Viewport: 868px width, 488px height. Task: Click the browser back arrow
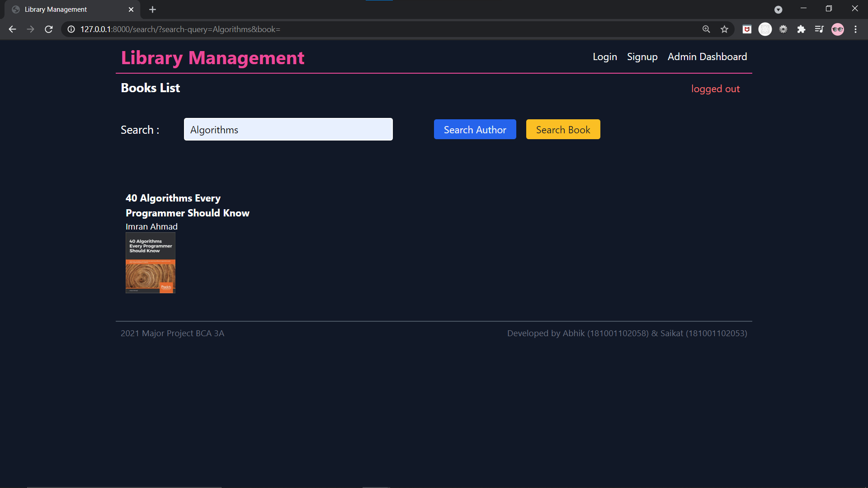(12, 29)
